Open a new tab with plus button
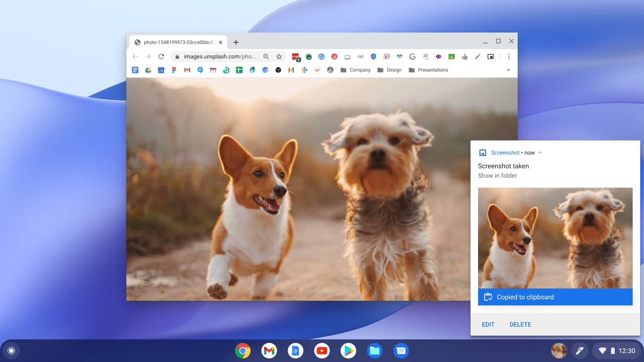 (x=236, y=42)
